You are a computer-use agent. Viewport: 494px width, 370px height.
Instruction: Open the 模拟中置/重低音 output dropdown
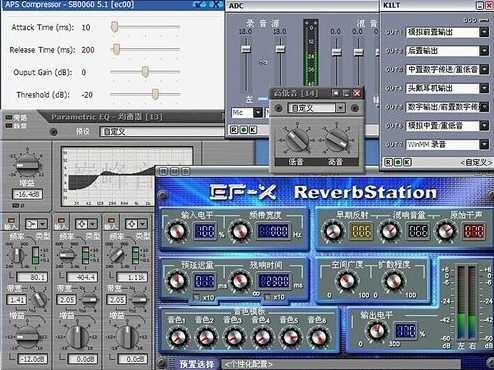[484, 126]
